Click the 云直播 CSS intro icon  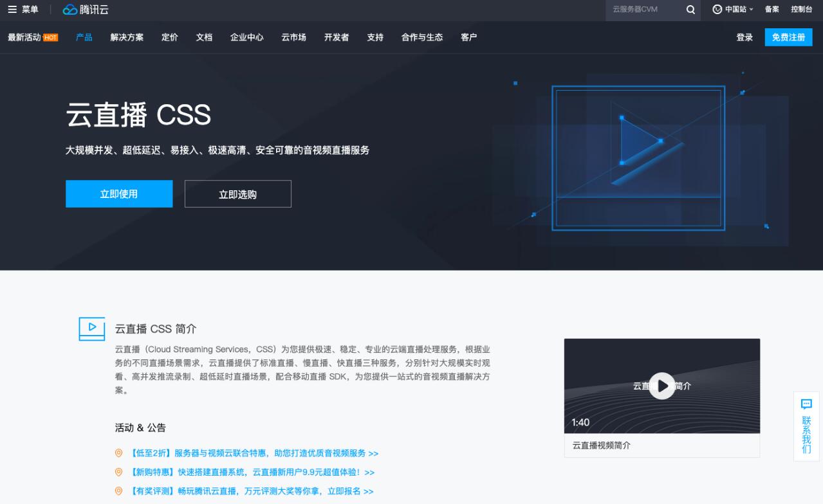[x=91, y=328]
